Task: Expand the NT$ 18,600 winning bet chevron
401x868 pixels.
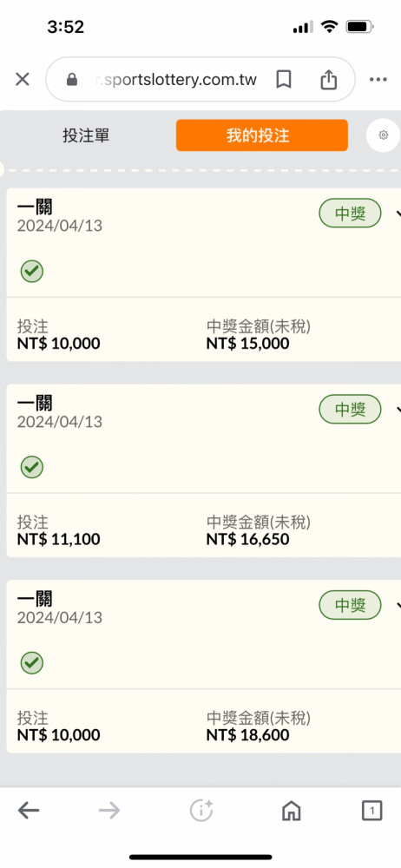Action: pyautogui.click(x=398, y=605)
